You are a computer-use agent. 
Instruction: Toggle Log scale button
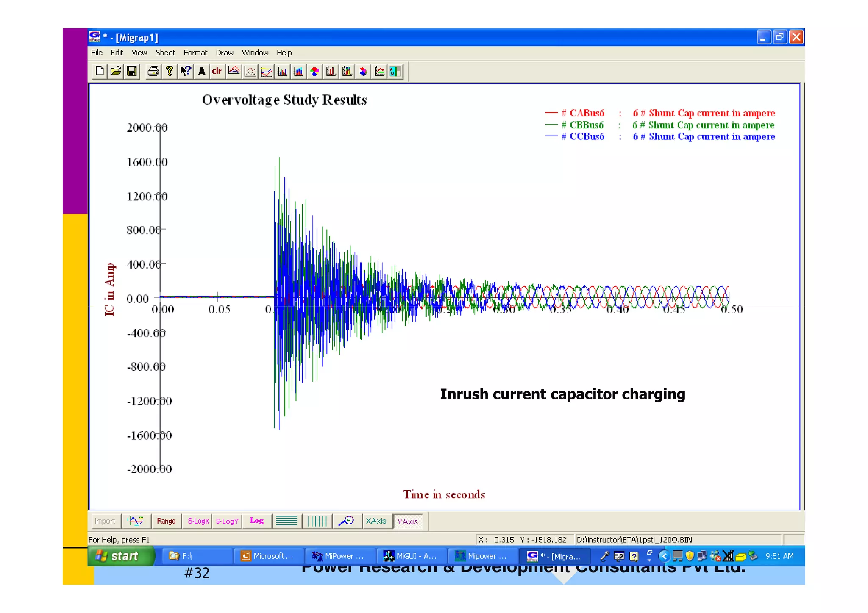(257, 521)
